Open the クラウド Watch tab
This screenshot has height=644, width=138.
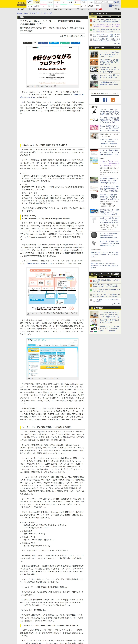pos(84,2)
